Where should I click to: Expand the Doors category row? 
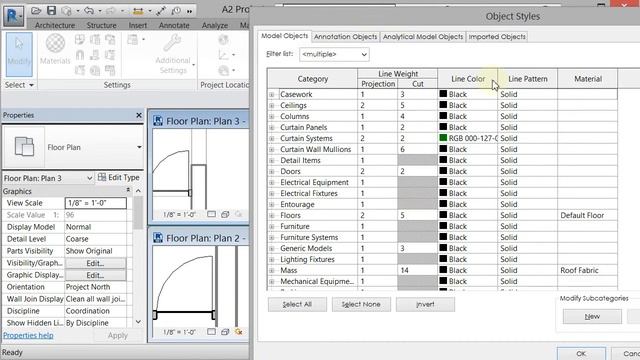[272, 172]
